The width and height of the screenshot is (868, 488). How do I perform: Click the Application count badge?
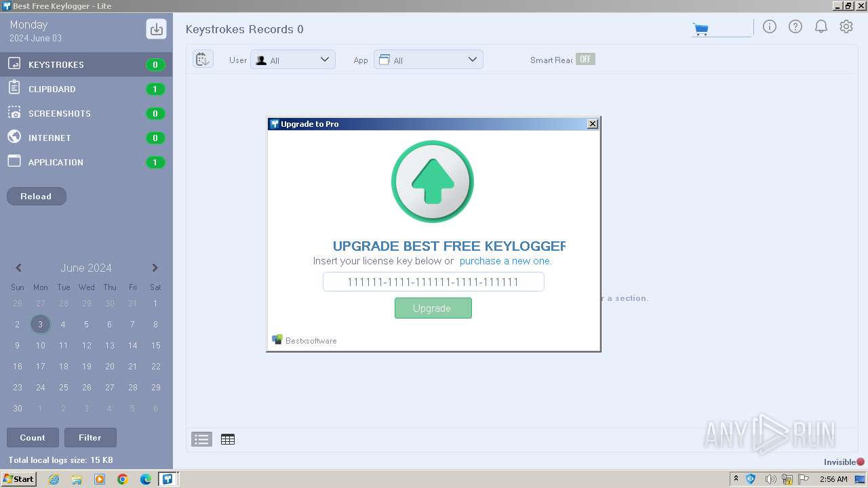click(155, 163)
